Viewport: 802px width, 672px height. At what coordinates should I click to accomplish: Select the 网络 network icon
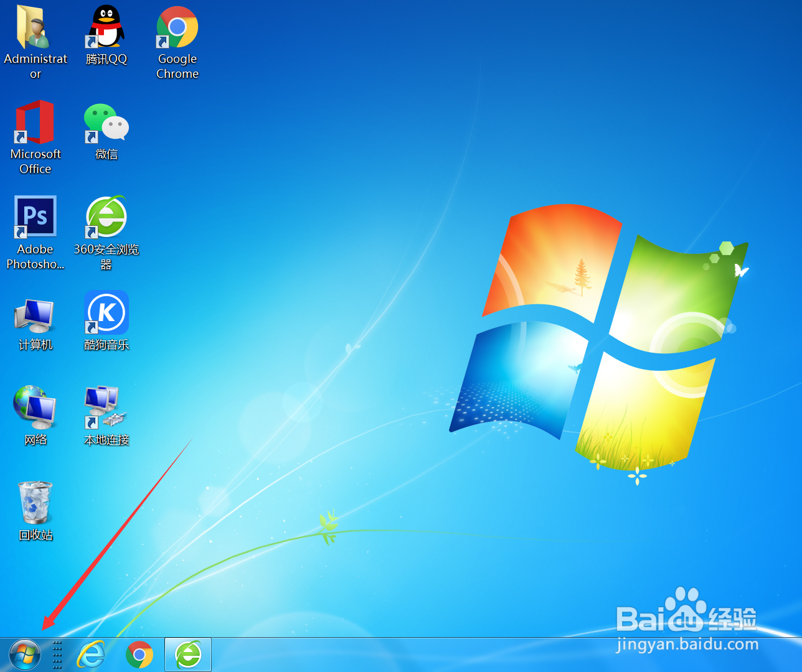tap(35, 408)
